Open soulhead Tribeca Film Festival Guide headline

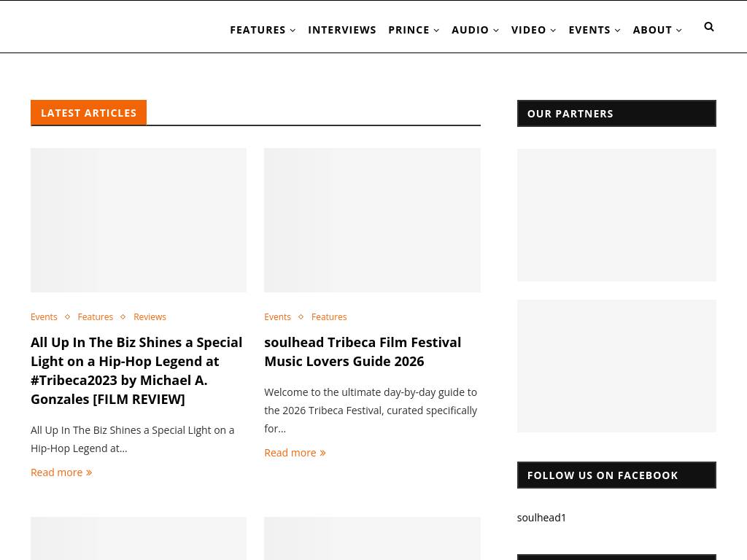[363, 351]
